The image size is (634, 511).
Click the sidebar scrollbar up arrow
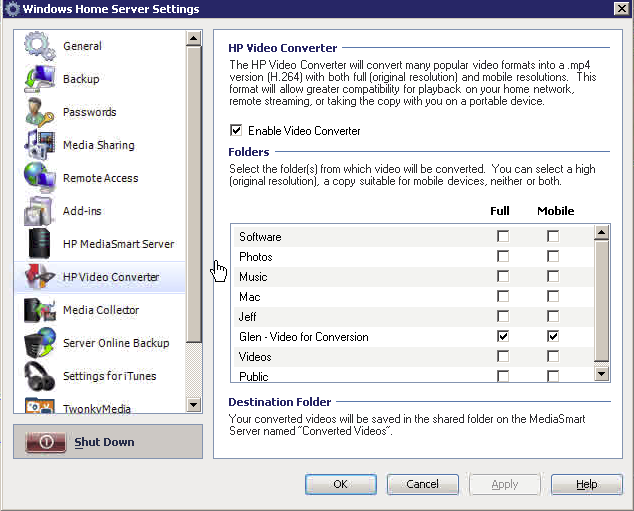click(x=194, y=38)
